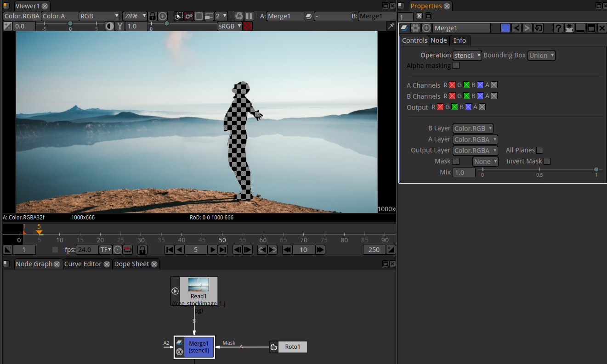
Task: Open the Operation dropdown showing stencil
Action: point(467,55)
